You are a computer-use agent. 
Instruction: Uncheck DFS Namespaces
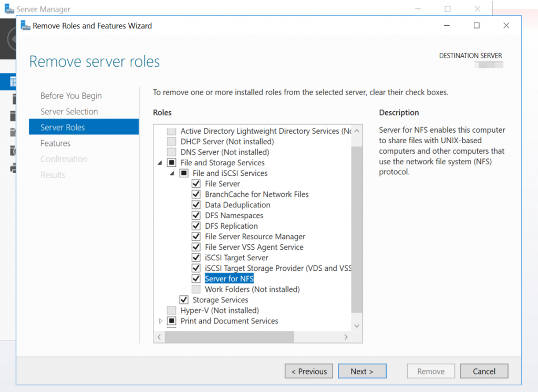point(196,216)
